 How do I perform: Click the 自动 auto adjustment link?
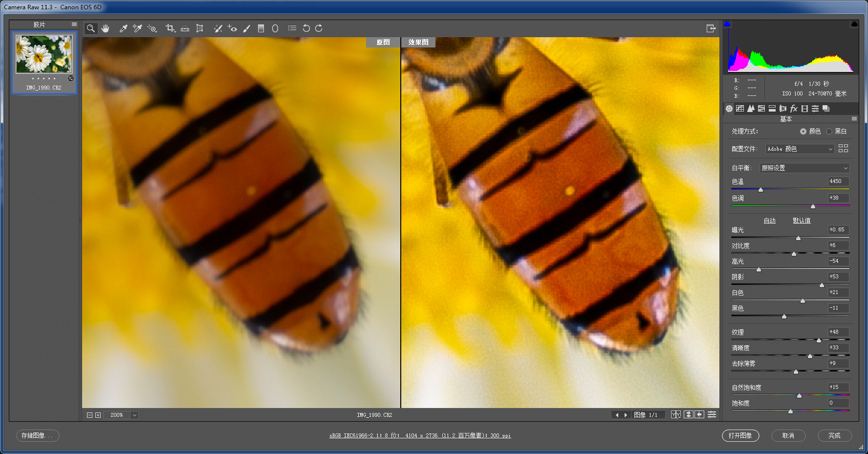click(x=769, y=221)
